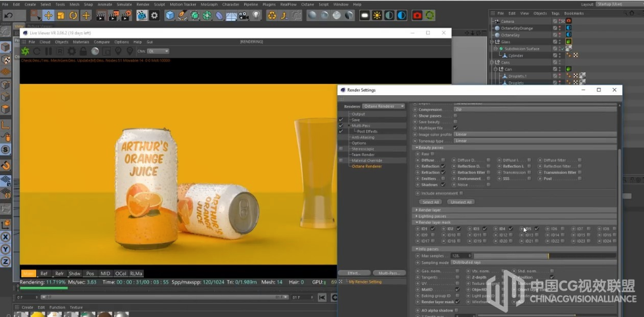This screenshot has height=317, width=644.
Task: Open the MoGraph menu
Action: pos(209,4)
